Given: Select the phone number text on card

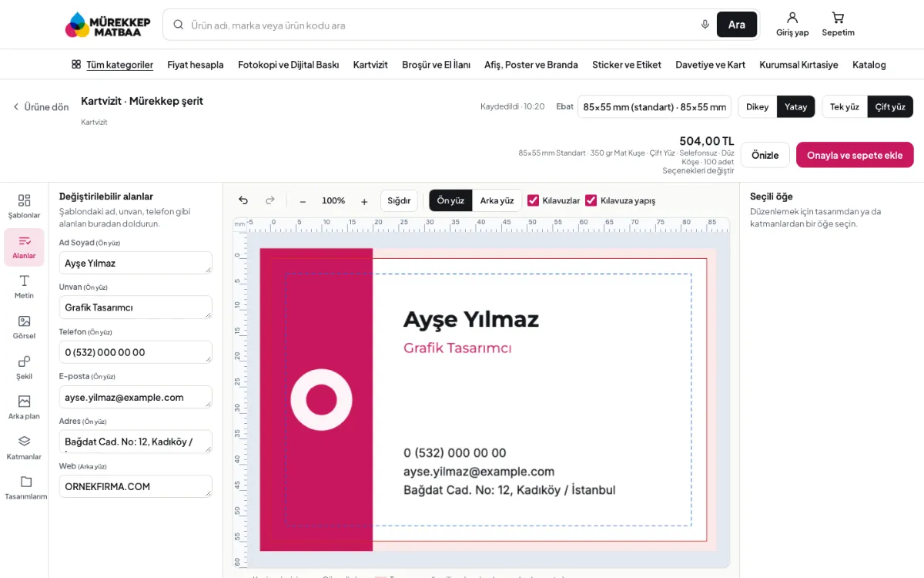Looking at the screenshot, I should [x=455, y=453].
